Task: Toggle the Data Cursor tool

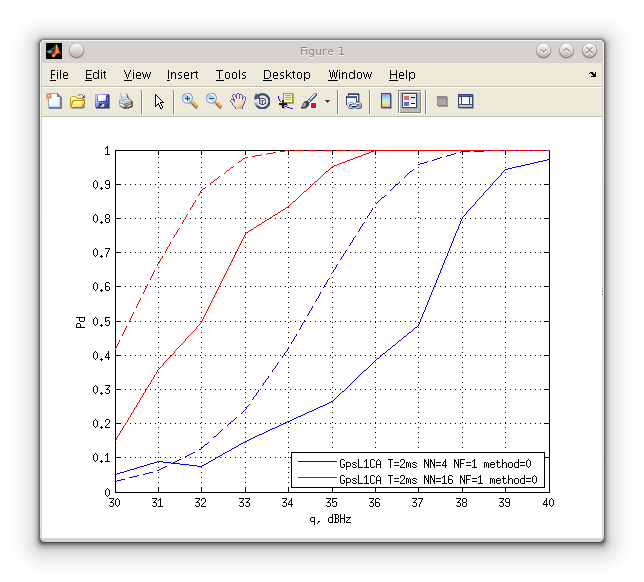Action: [x=286, y=101]
